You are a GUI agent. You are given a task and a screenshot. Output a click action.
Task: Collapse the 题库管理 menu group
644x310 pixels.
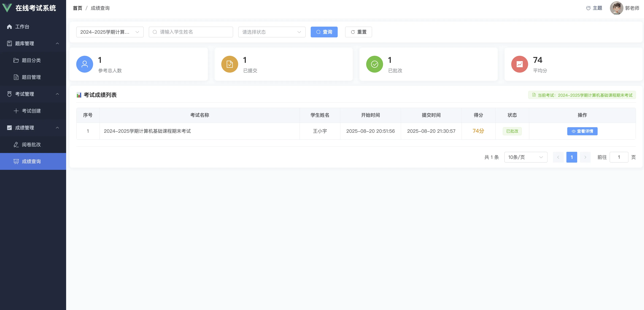pos(33,43)
